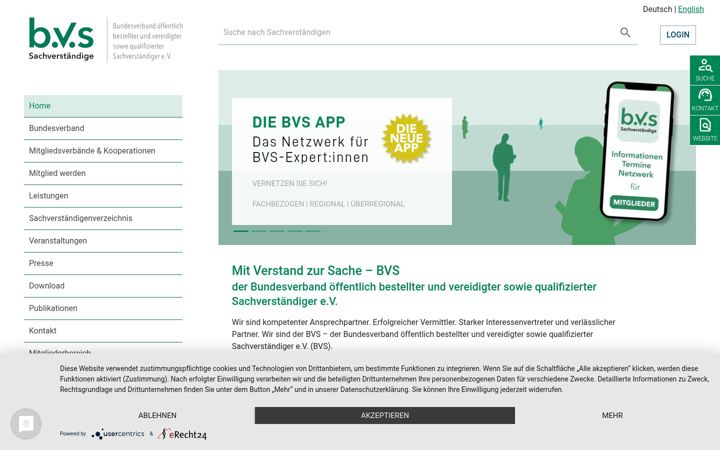This screenshot has height=450, width=720.
Task: Go to Leistungen
Action: pos(103,196)
